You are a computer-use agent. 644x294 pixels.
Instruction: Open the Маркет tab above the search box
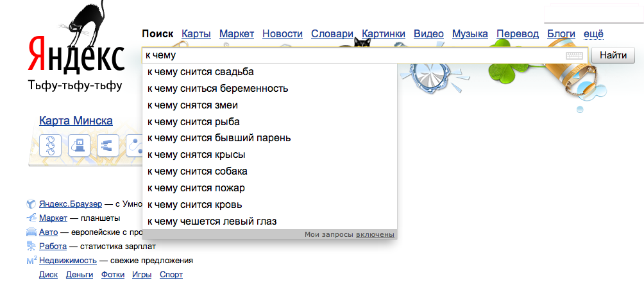[x=237, y=34]
